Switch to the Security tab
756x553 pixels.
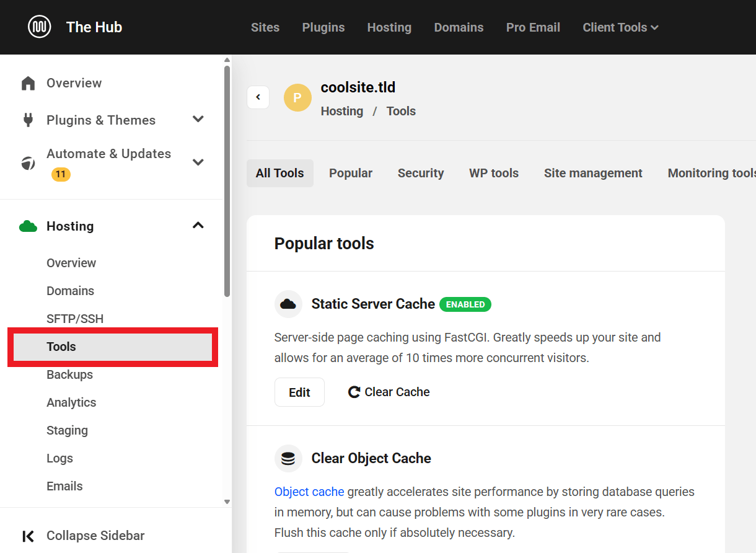tap(421, 173)
